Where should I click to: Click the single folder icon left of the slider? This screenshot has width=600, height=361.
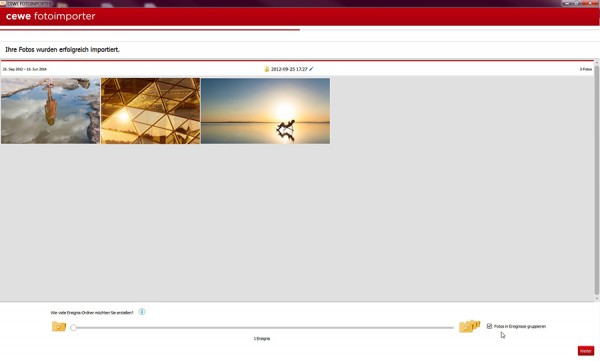[59, 327]
